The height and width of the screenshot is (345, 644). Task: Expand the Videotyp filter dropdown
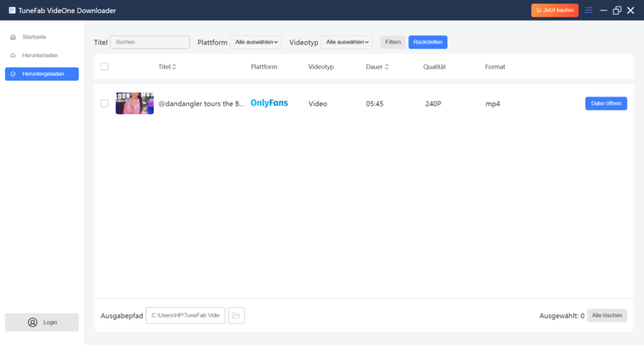pos(347,42)
